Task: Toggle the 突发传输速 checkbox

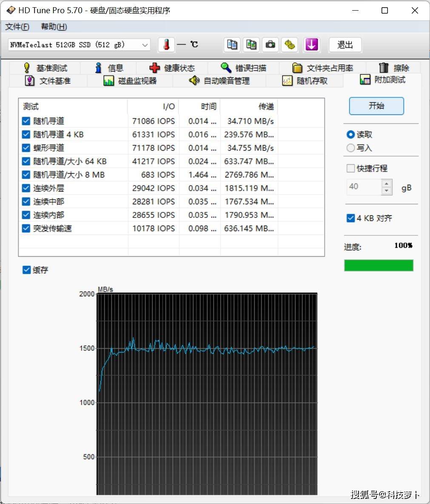Action: click(x=26, y=229)
